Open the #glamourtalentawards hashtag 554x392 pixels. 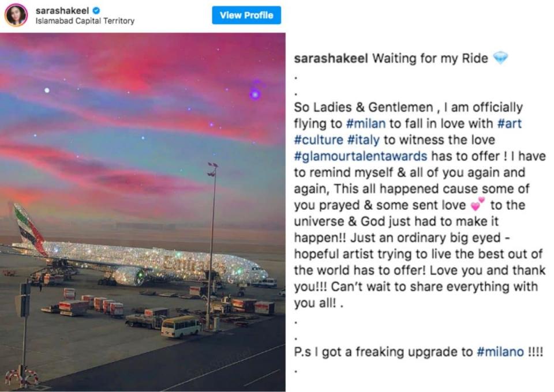[361, 156]
